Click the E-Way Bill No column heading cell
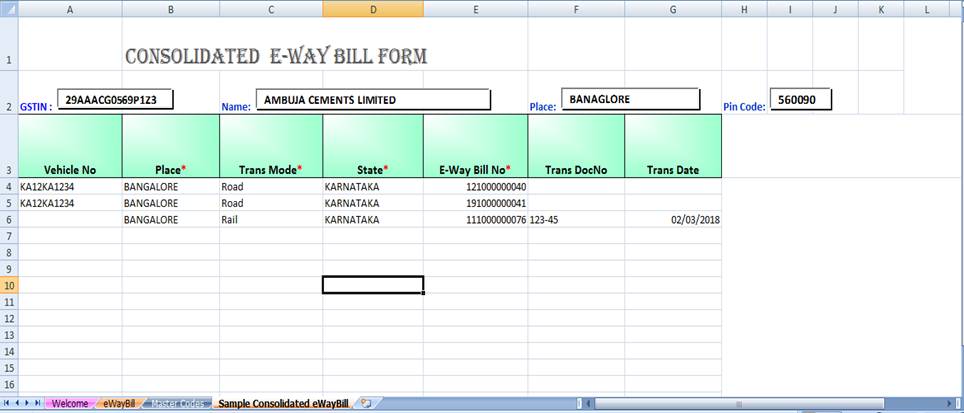Viewport: 964px width, 413px height. coord(475,147)
